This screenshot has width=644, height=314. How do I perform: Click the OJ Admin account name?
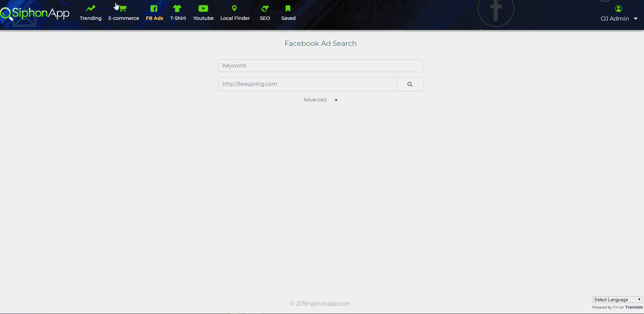[615, 19]
